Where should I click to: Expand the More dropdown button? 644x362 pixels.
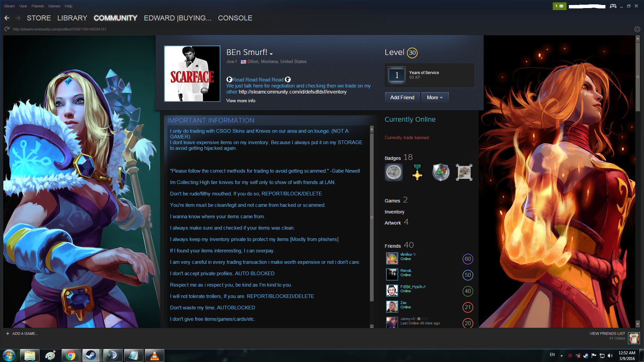(435, 98)
